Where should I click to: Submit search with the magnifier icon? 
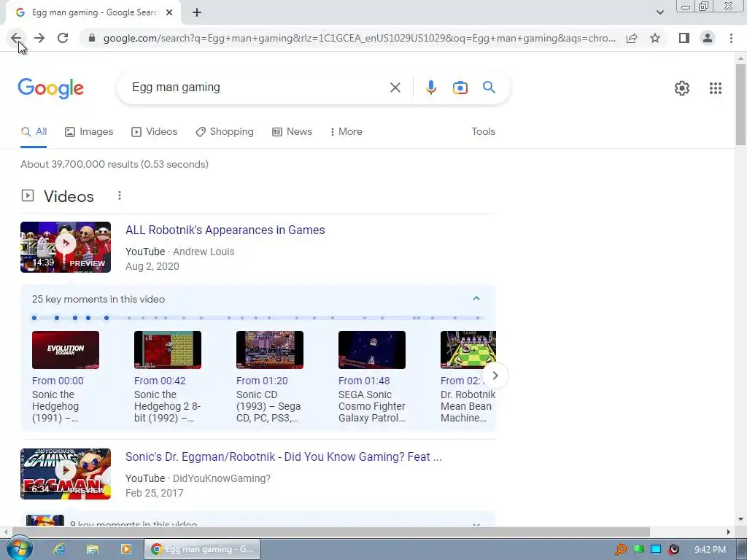489,87
